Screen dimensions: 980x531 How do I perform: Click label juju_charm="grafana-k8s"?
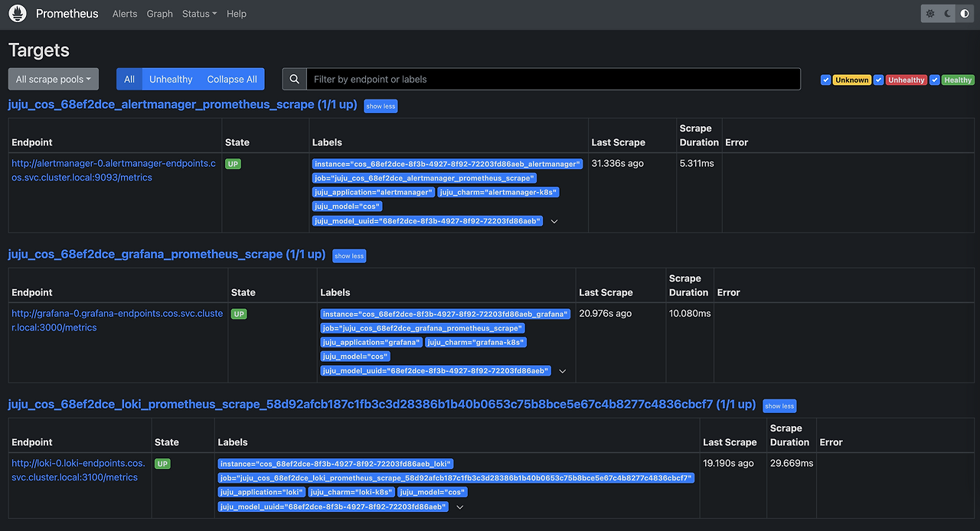pos(476,343)
